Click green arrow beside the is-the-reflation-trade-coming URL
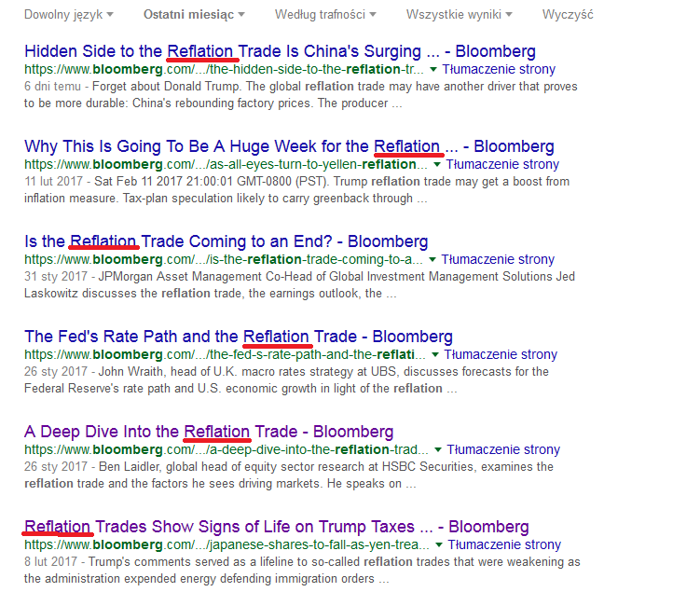 click(x=432, y=260)
